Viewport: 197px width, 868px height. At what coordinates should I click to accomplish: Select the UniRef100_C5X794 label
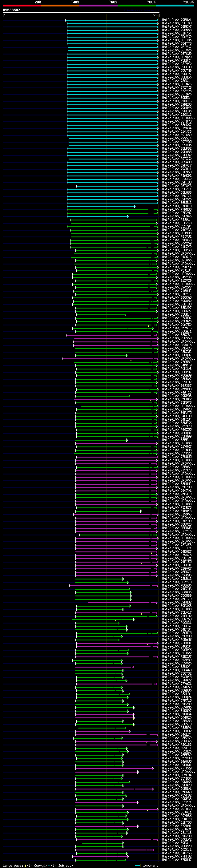pyautogui.click(x=176, y=226)
